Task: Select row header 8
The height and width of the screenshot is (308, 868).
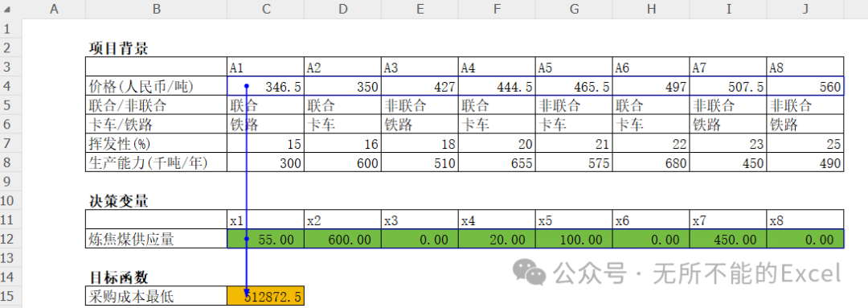Action: click(x=10, y=162)
